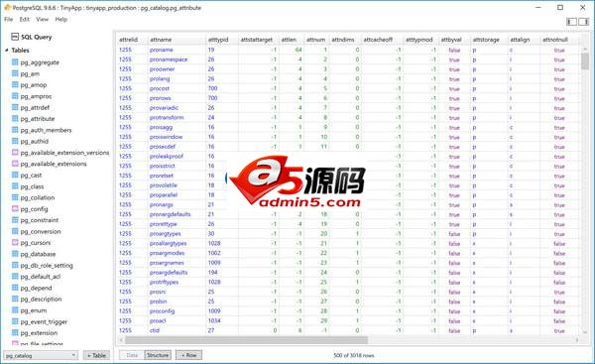Click the pg_available_extensions view icon

[x=15, y=164]
